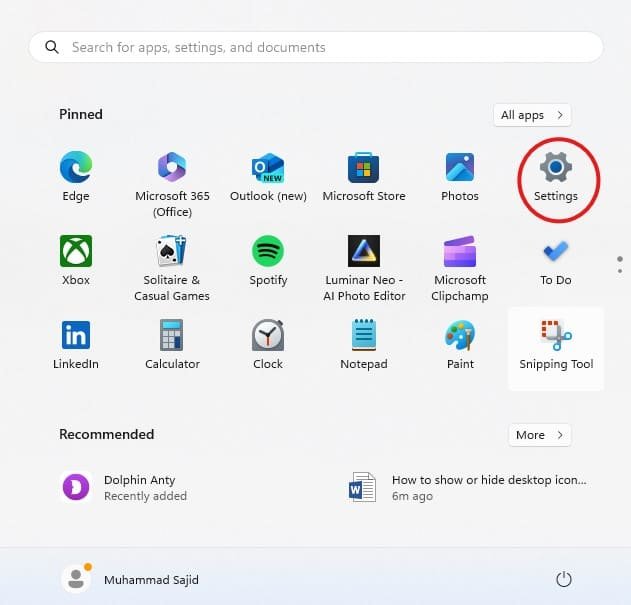Open the LinkedIn app
Screen dimensions: 631x605
click(76, 344)
